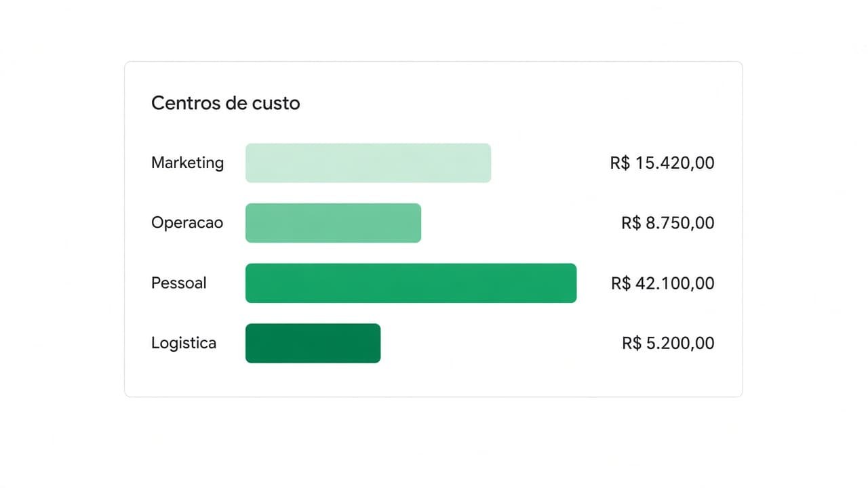Click the palest green bar

pos(368,163)
